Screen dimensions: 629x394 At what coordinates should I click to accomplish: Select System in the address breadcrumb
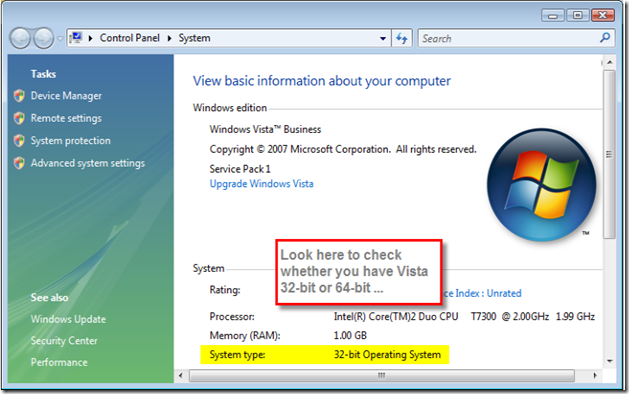[195, 38]
